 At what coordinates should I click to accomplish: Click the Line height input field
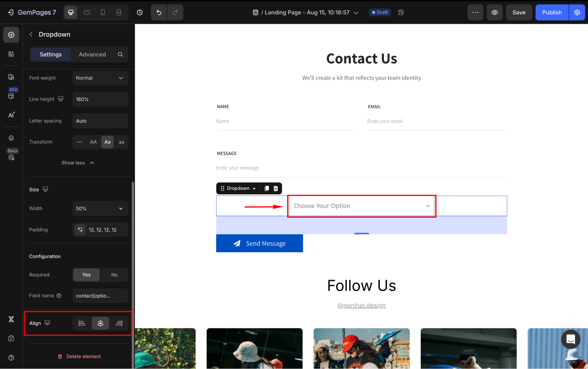tap(100, 99)
